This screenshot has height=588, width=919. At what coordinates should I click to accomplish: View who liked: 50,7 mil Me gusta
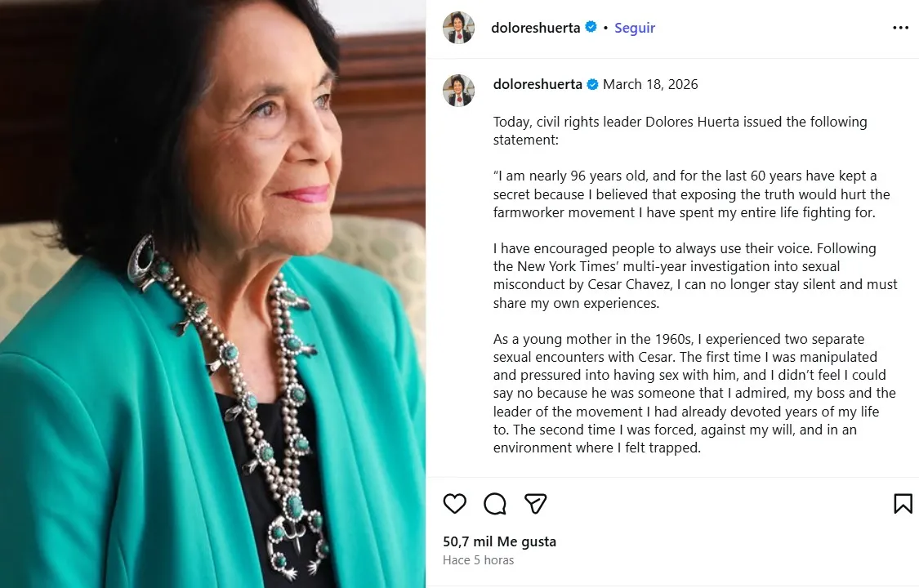coord(499,541)
